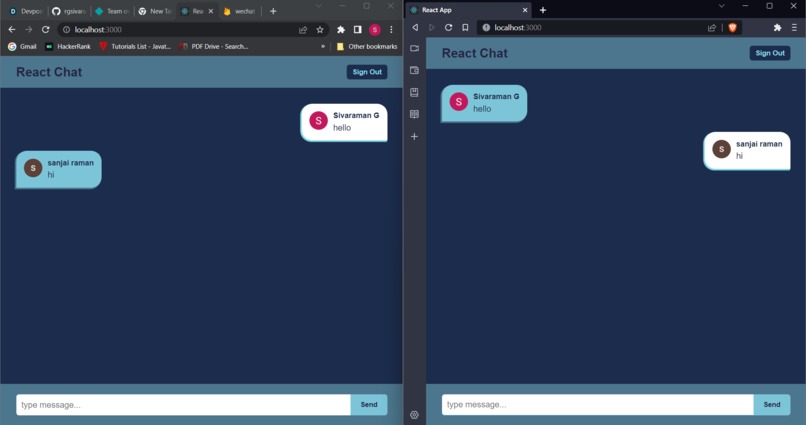Viewport: 806px width, 425px height.
Task: Open Tutorials List bookmark
Action: [135, 46]
